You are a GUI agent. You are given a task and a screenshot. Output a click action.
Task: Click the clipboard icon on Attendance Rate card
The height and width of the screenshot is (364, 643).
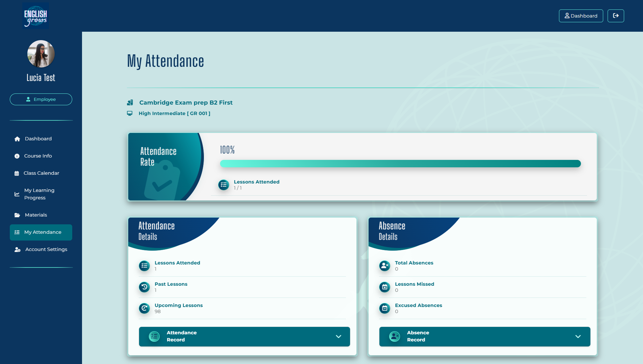click(162, 180)
